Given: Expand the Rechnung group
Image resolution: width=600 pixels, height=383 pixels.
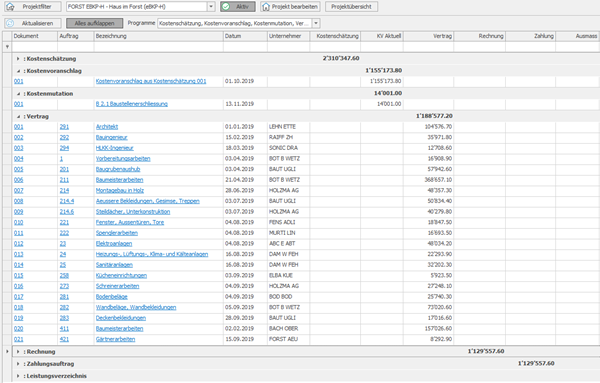Looking at the screenshot, I should (18, 352).
